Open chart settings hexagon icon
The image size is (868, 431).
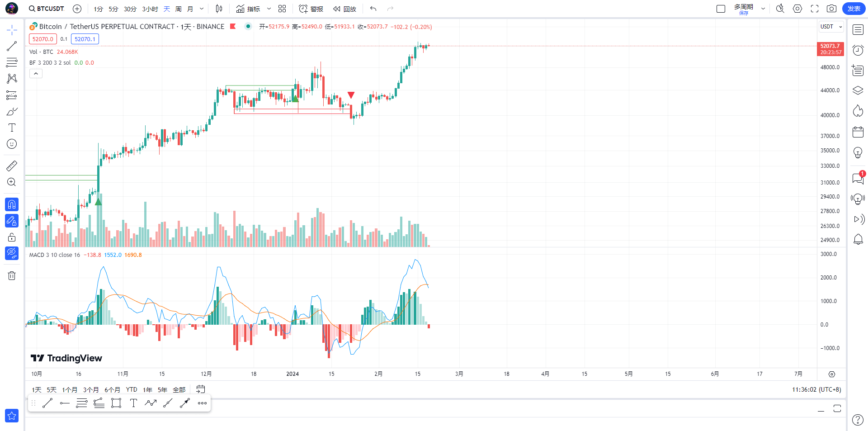[x=797, y=9]
